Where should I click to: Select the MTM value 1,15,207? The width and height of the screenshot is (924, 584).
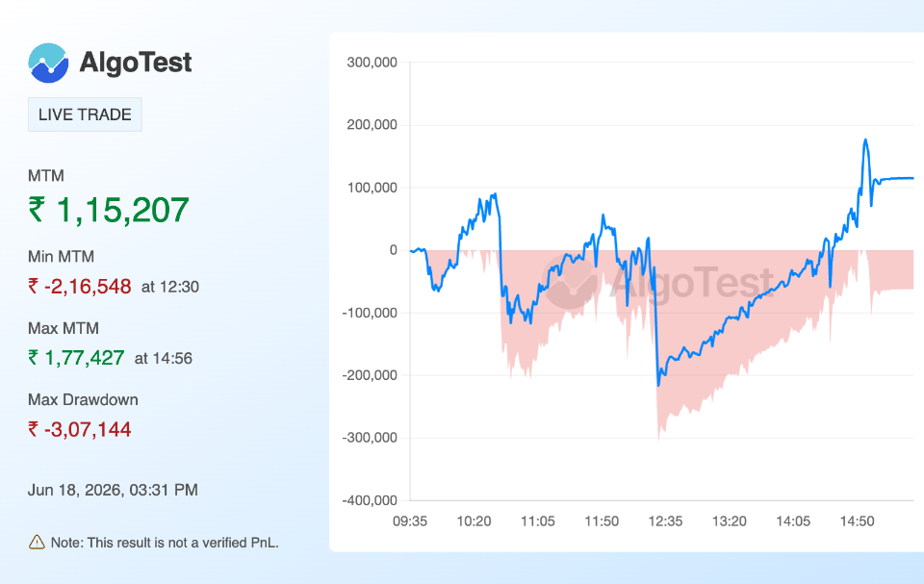122,210
